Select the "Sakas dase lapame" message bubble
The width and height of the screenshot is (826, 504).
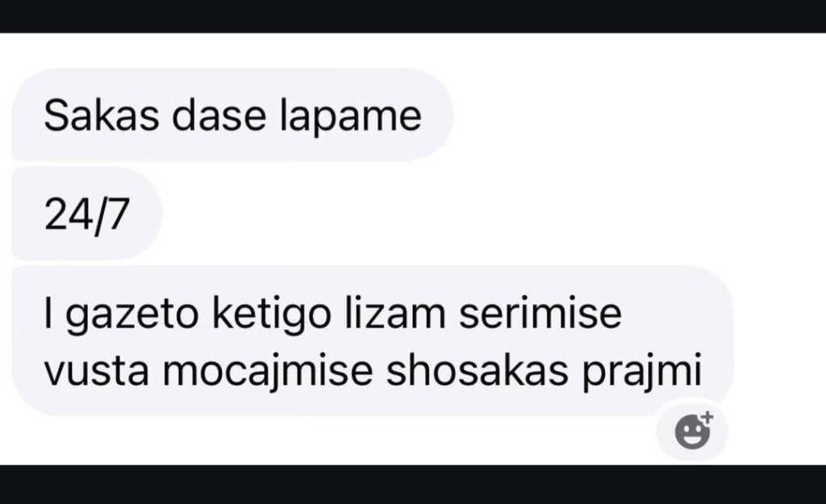coord(232,115)
